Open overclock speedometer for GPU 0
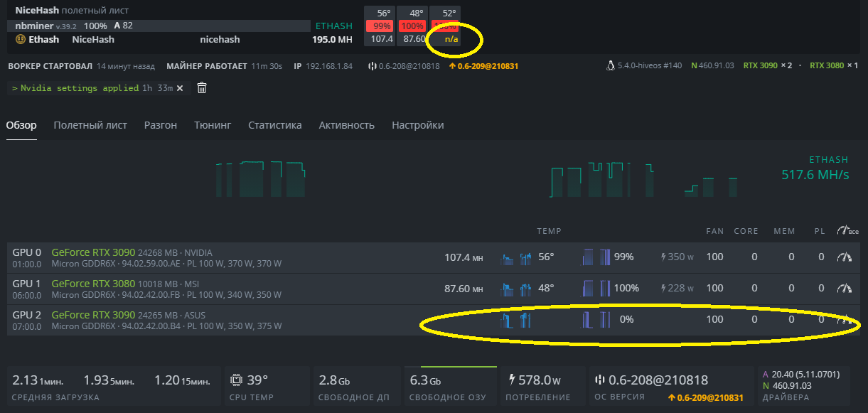The image size is (868, 413). click(x=844, y=257)
